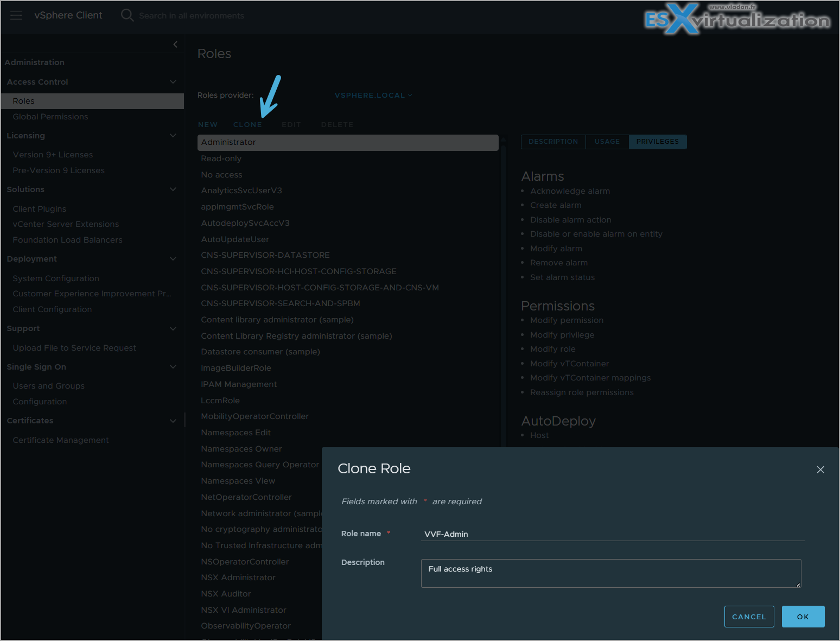Confirm cloning with the OK button
This screenshot has height=641, width=840.
pos(803,617)
